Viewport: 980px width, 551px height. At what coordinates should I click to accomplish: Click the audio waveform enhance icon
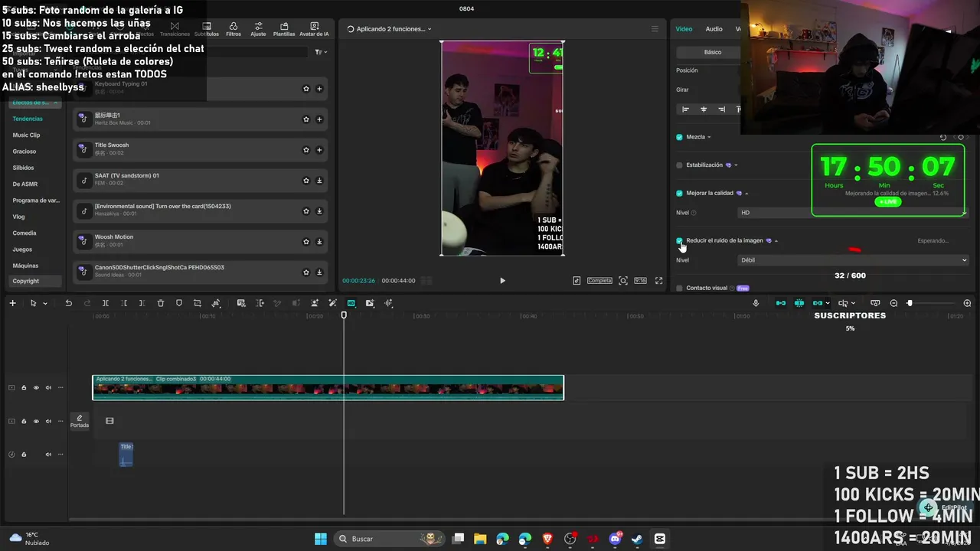pos(389,303)
